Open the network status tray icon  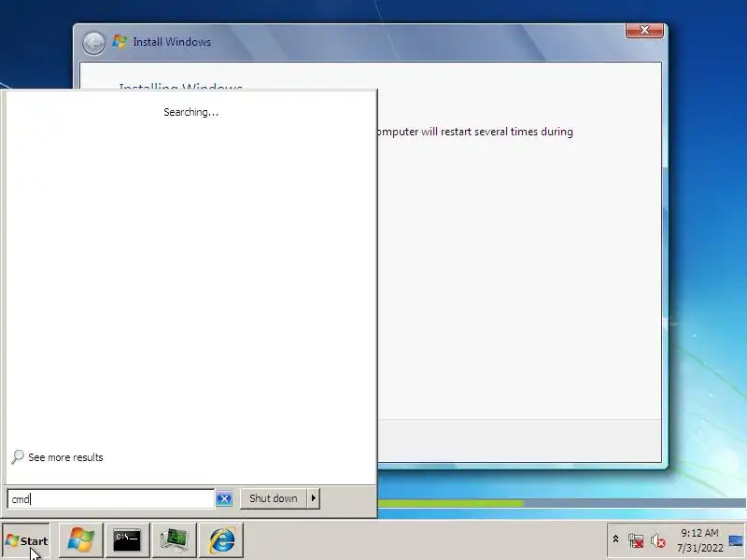click(636, 540)
